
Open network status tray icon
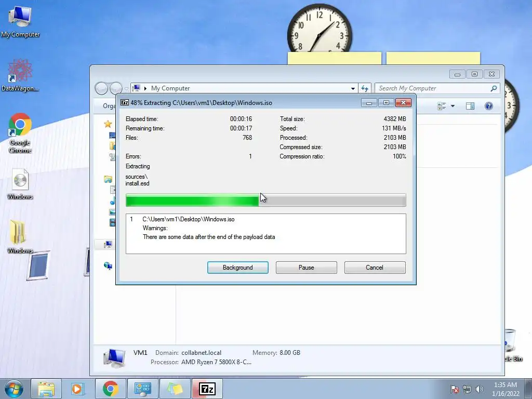[467, 389]
